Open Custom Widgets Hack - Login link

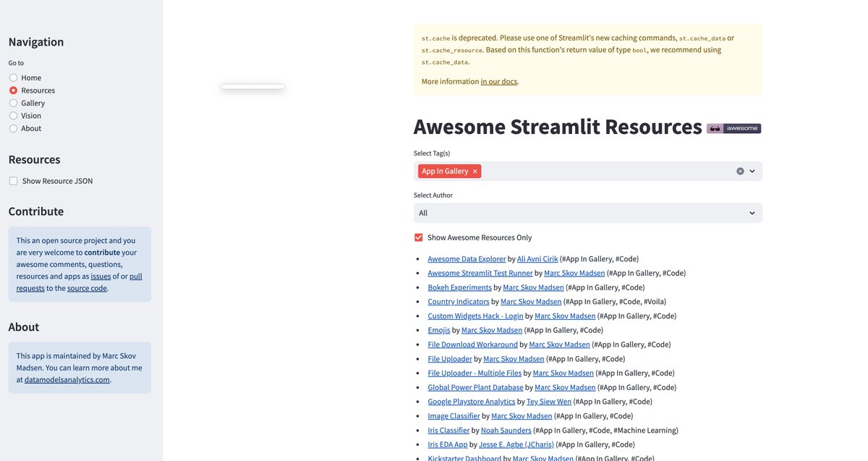[x=475, y=316]
